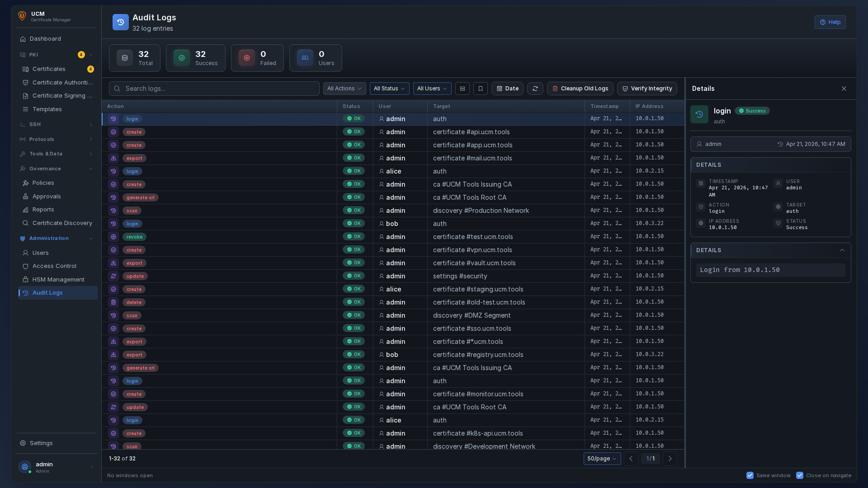Click the scan icon on Production Network row
Image resolution: width=868 pixels, height=488 pixels.
pos(113,211)
